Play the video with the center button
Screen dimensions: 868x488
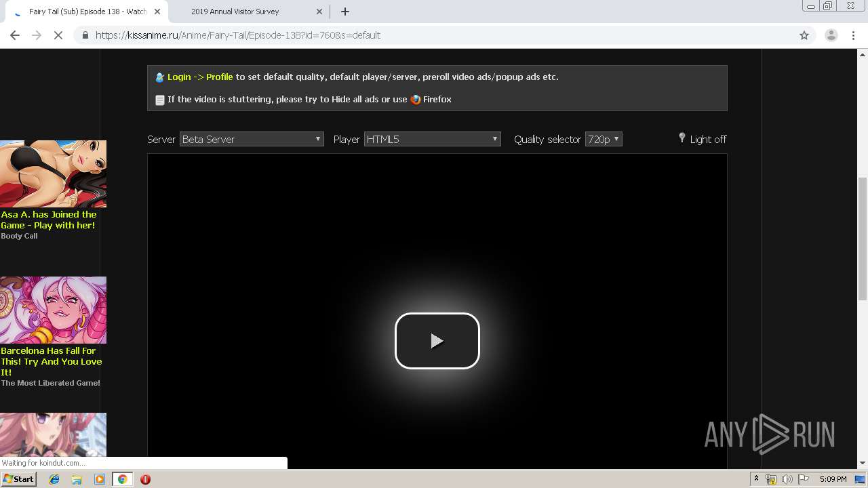point(437,341)
